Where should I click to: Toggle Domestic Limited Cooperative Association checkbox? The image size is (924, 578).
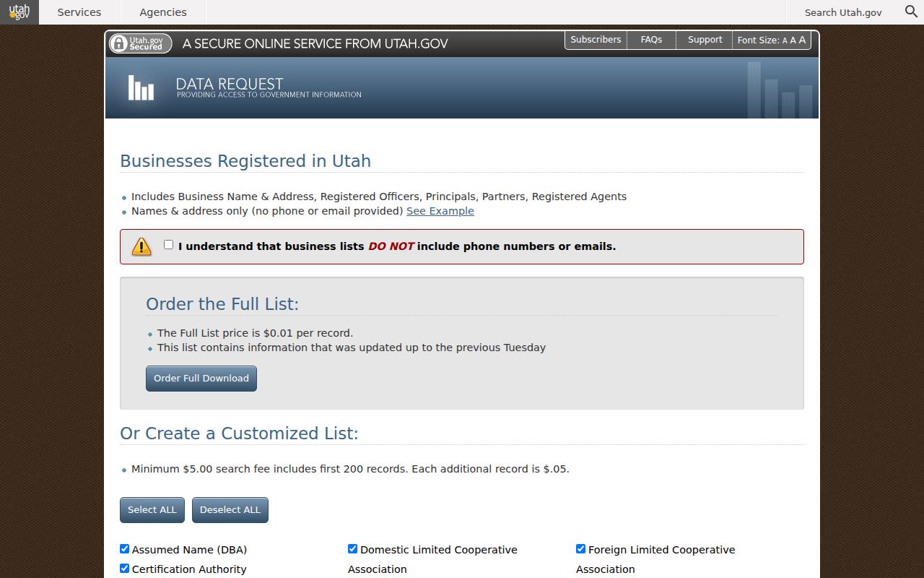[352, 549]
